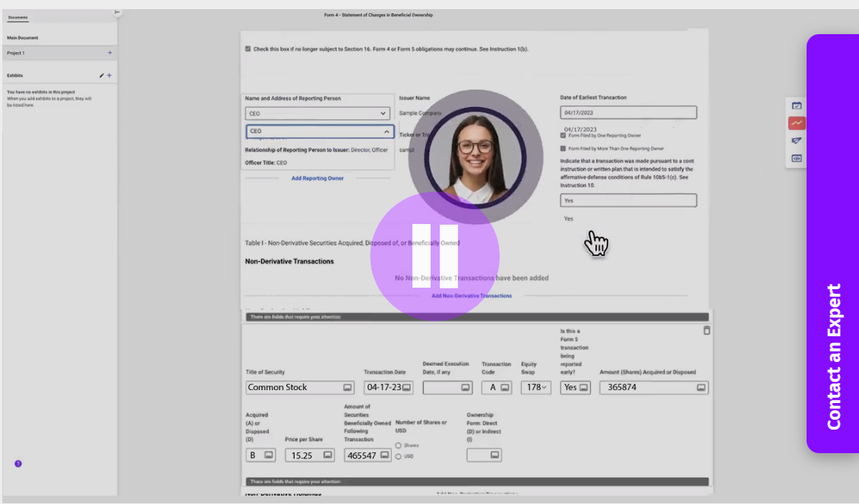
Task: Switch to the Documents tab
Action: [17, 17]
